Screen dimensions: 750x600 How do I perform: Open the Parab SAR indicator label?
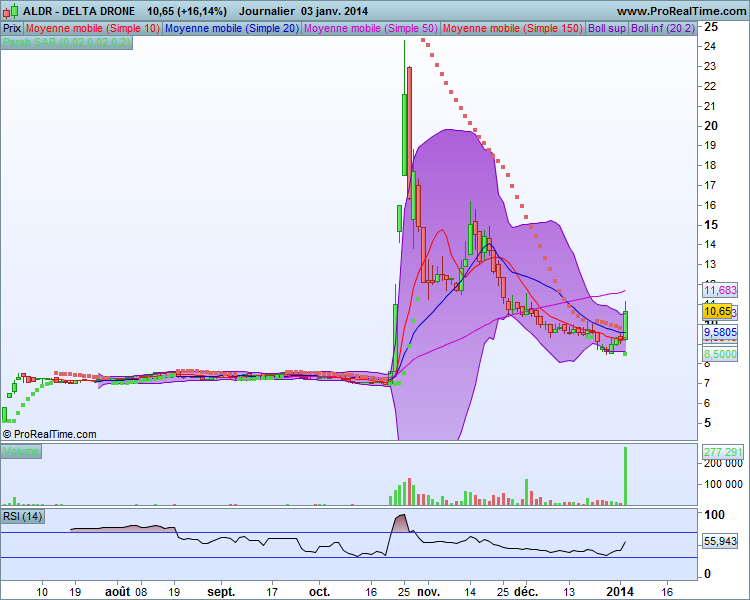point(66,42)
